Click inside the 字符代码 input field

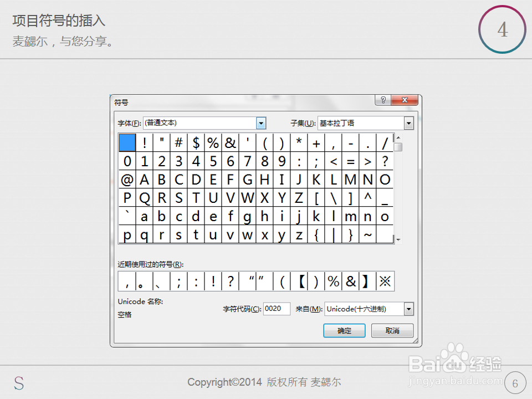click(277, 309)
